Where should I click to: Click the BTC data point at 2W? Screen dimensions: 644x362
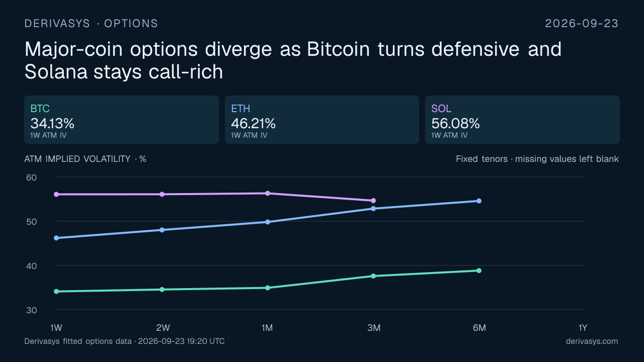point(162,290)
